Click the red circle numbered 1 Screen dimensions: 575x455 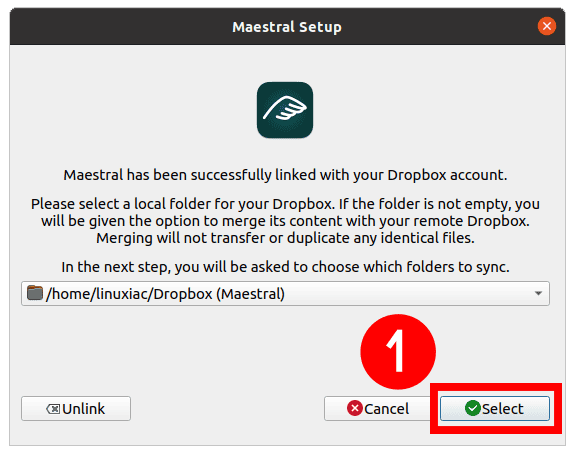(398, 352)
